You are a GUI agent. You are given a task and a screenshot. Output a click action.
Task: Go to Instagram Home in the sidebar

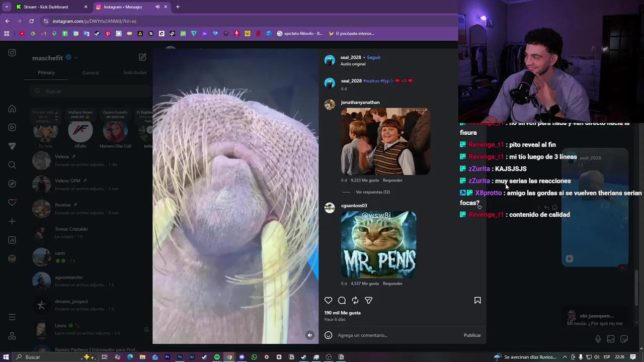tap(12, 109)
